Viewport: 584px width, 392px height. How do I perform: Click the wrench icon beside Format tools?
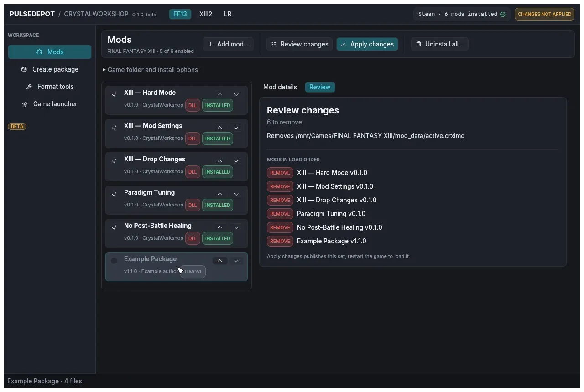[29, 87]
